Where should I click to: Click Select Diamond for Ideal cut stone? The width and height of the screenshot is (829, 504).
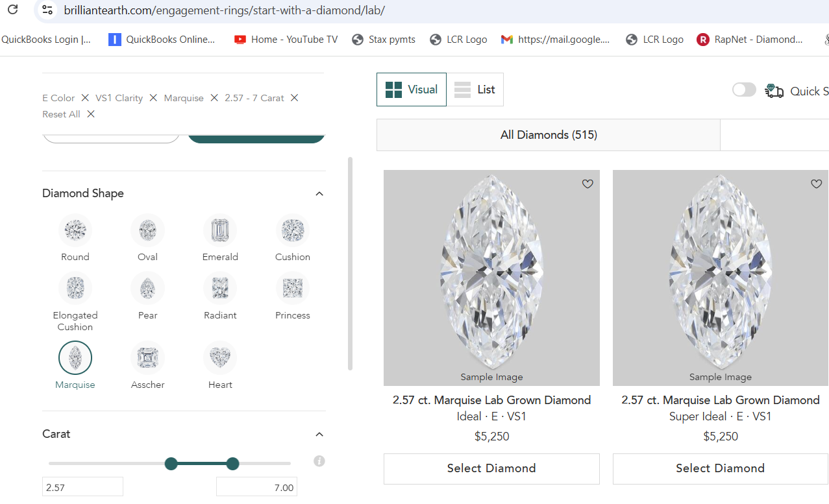tap(491, 468)
